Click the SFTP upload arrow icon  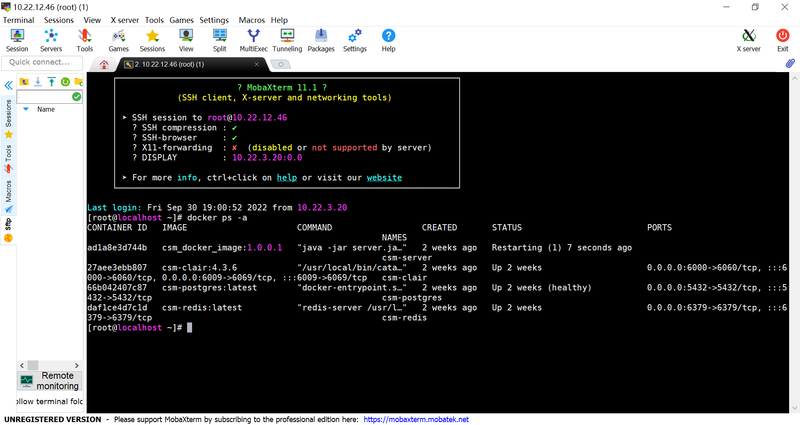click(52, 82)
